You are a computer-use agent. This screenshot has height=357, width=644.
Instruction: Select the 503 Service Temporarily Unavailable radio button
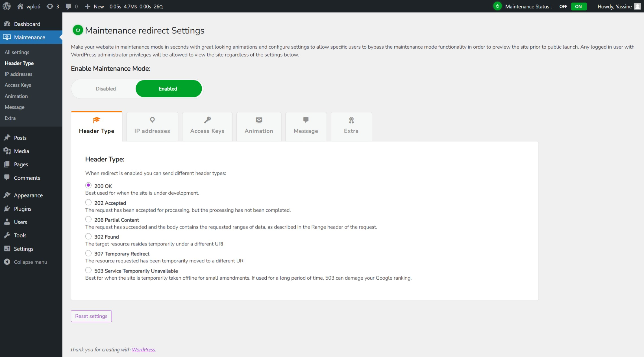(88, 270)
